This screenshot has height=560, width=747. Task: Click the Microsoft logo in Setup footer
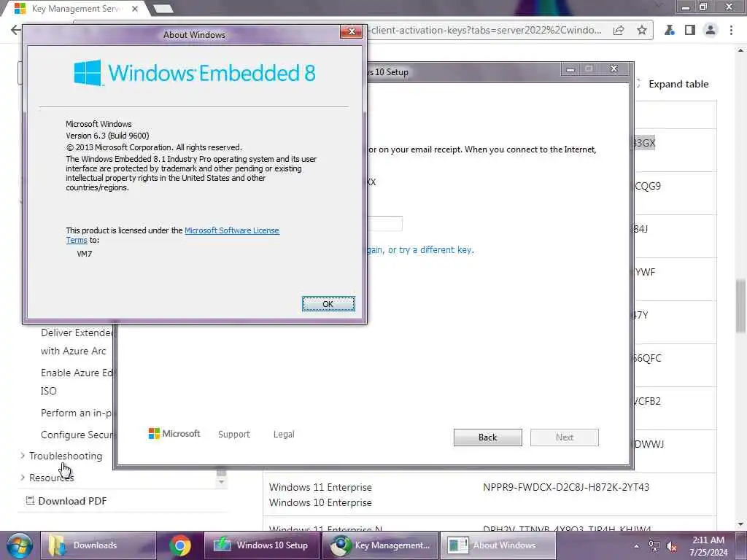coord(174,434)
